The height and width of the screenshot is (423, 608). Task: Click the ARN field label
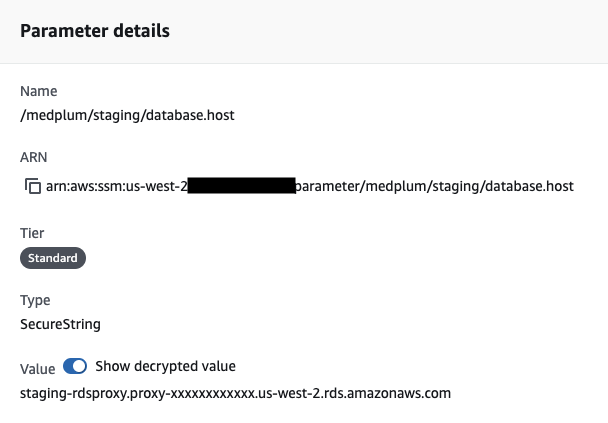(34, 157)
